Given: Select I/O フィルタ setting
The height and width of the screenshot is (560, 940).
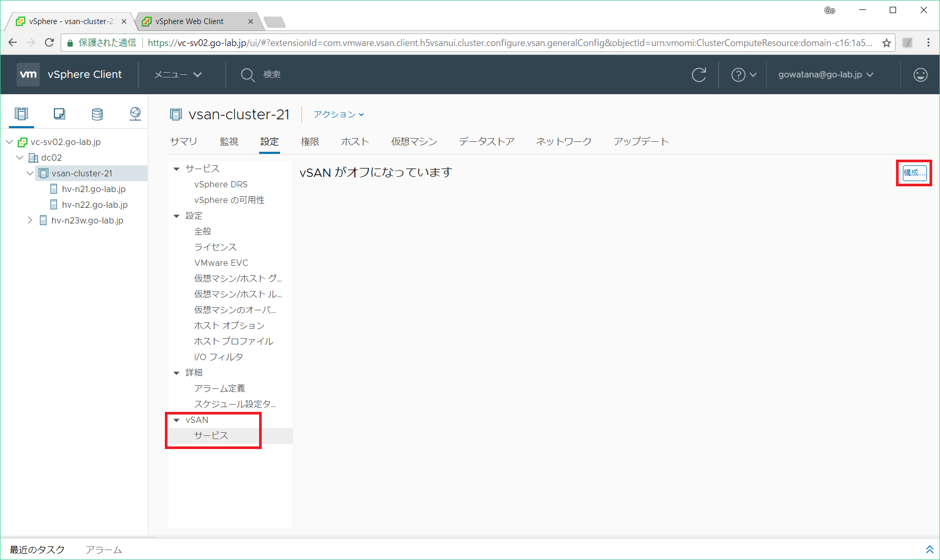Looking at the screenshot, I should click(x=218, y=357).
